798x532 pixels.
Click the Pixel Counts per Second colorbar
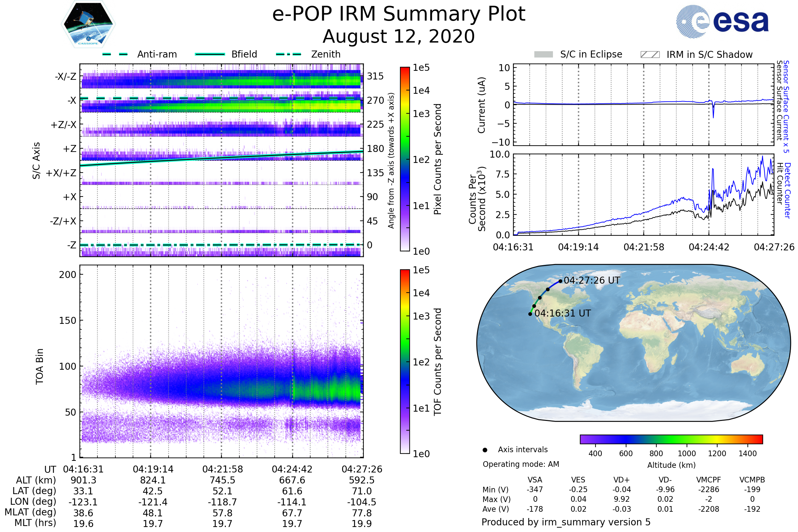pos(405,159)
